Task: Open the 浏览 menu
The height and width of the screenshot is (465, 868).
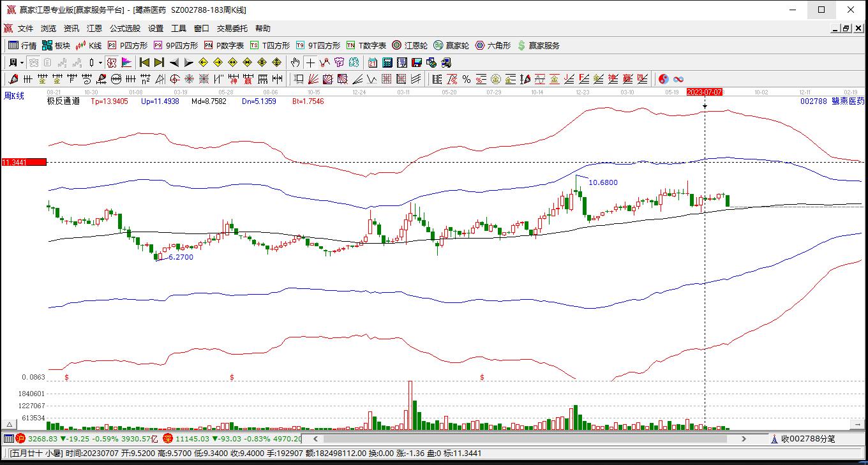Action: click(49, 28)
